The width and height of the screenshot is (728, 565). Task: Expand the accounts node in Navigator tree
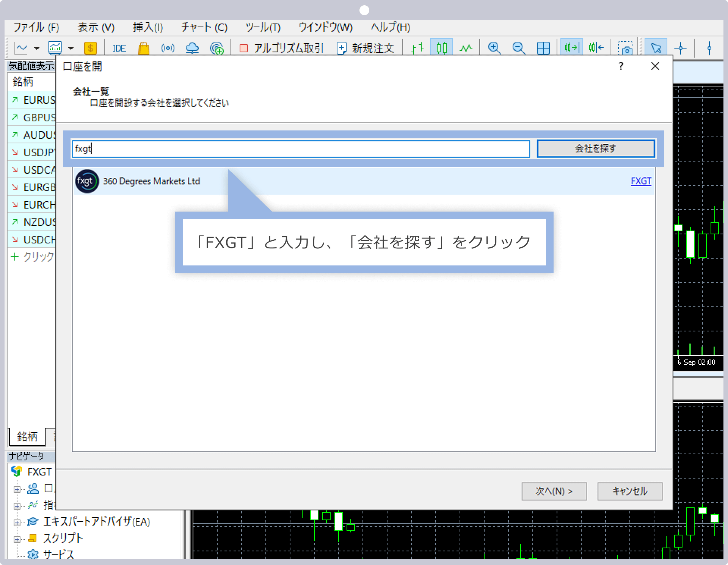17,489
